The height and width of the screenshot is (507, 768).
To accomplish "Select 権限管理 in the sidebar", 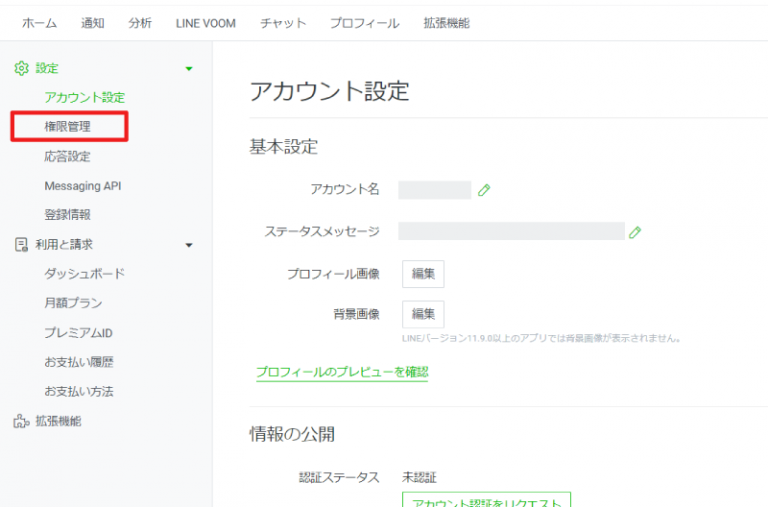I will (x=67, y=127).
